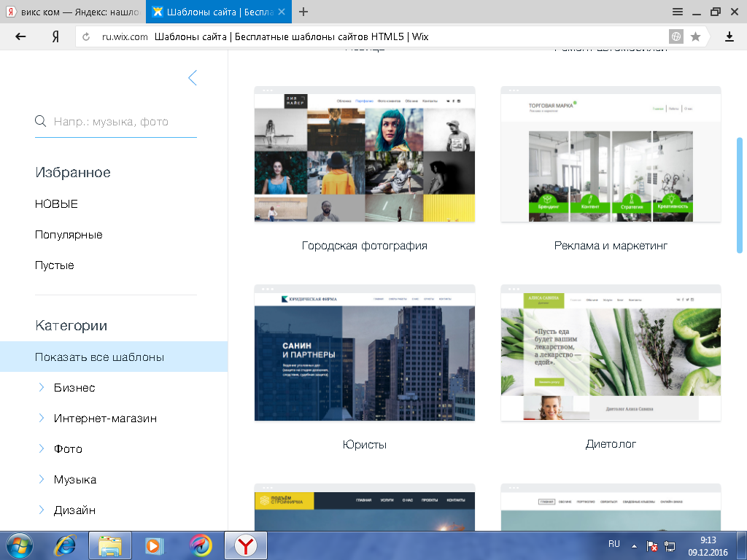Open the Юристы law firm template thumbnail
The width and height of the screenshot is (747, 560).
(365, 353)
